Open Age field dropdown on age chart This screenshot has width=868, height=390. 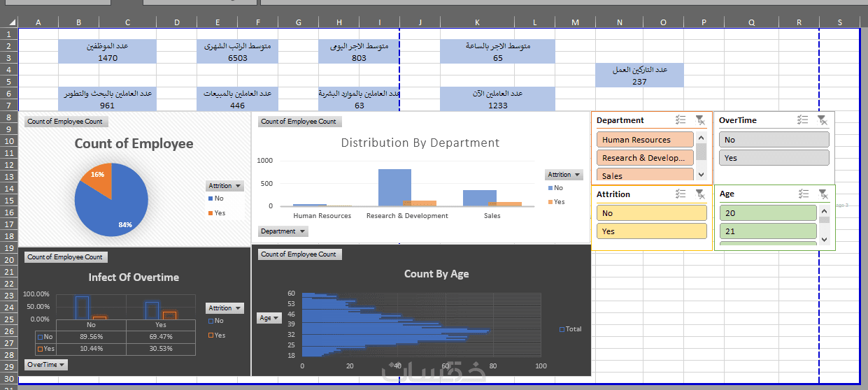point(269,318)
